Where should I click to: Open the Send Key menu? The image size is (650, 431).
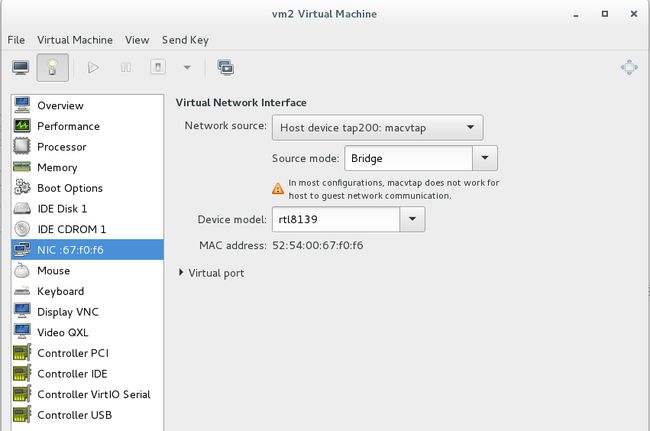pyautogui.click(x=185, y=40)
